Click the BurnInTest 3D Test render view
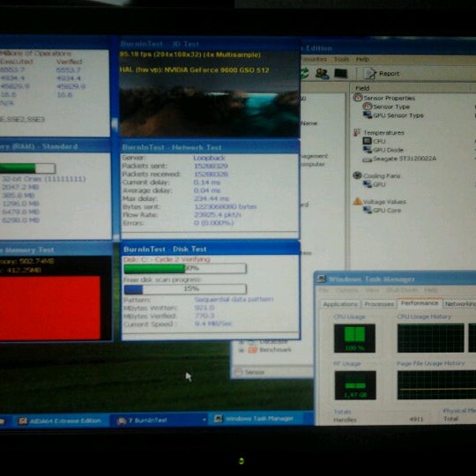 [210, 93]
